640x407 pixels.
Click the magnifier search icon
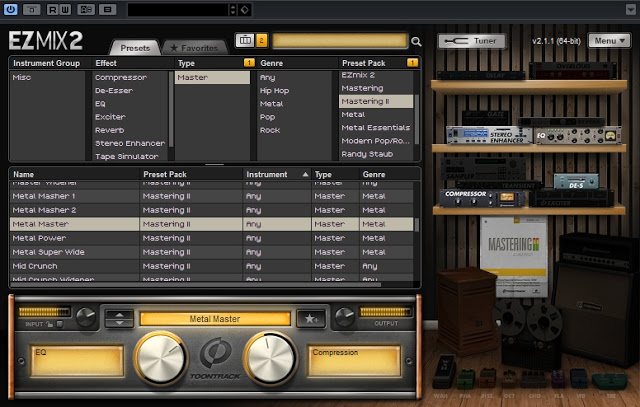click(416, 42)
